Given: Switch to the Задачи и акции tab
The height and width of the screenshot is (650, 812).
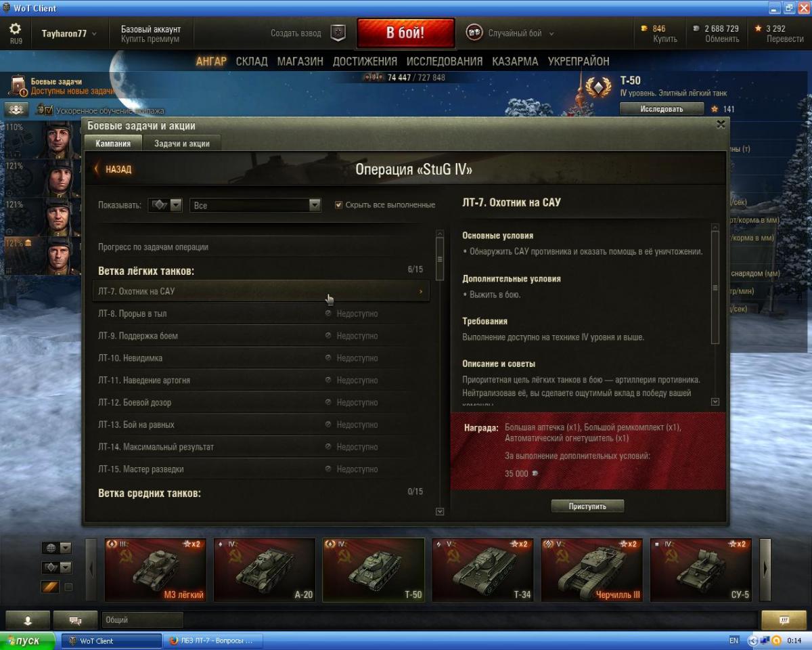Looking at the screenshot, I should point(182,143).
